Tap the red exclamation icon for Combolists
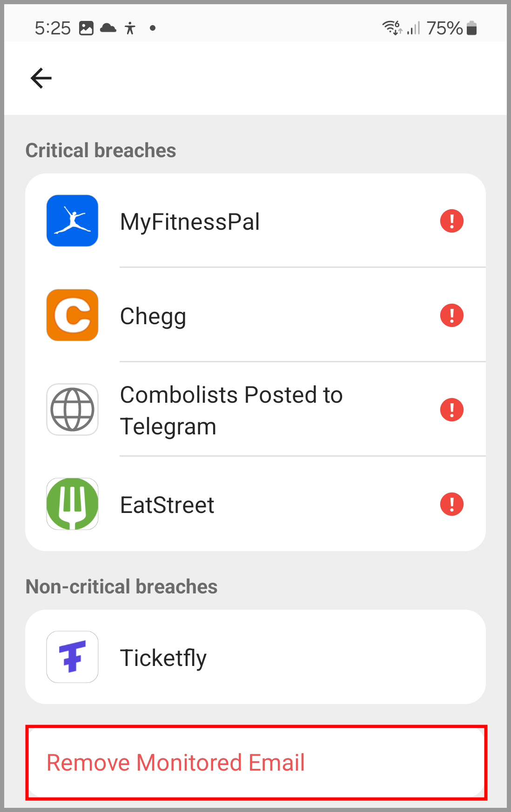The image size is (511, 812). pyautogui.click(x=452, y=410)
